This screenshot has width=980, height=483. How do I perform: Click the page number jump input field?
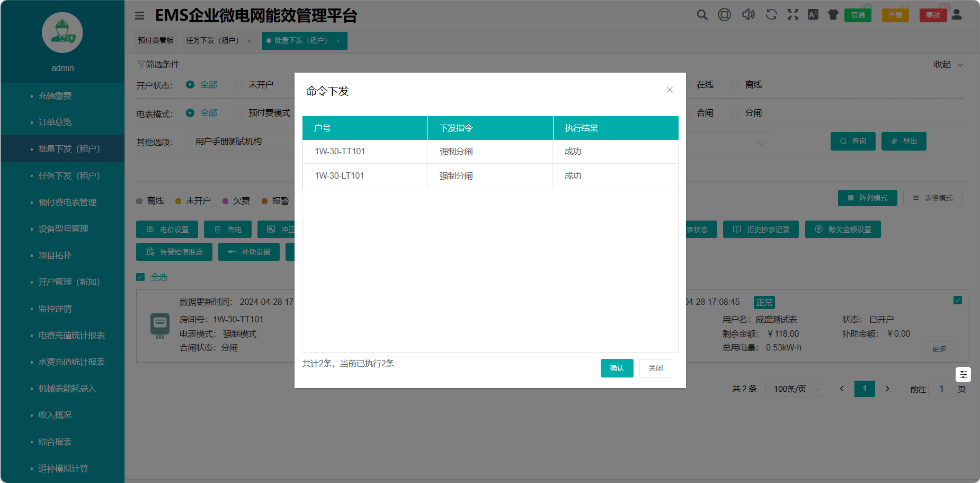coord(941,389)
